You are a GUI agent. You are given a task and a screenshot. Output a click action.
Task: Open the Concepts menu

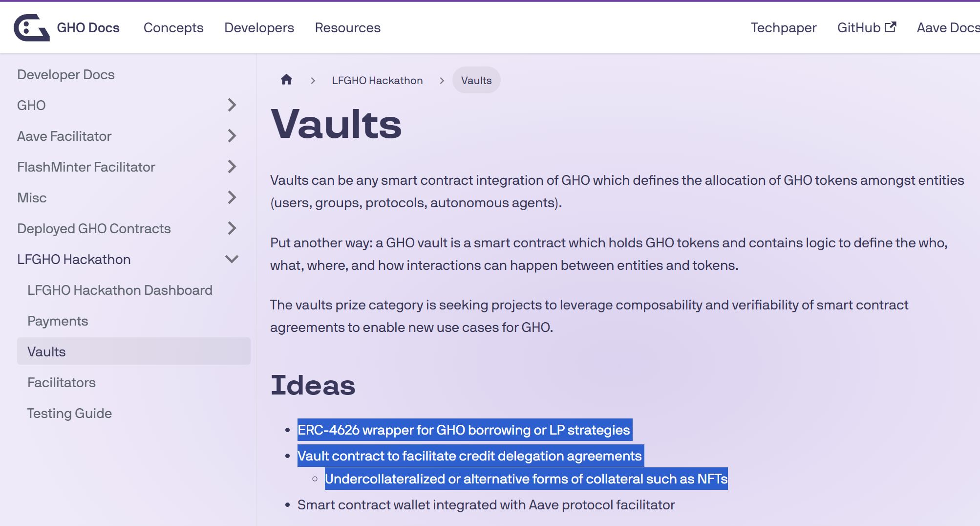point(173,28)
